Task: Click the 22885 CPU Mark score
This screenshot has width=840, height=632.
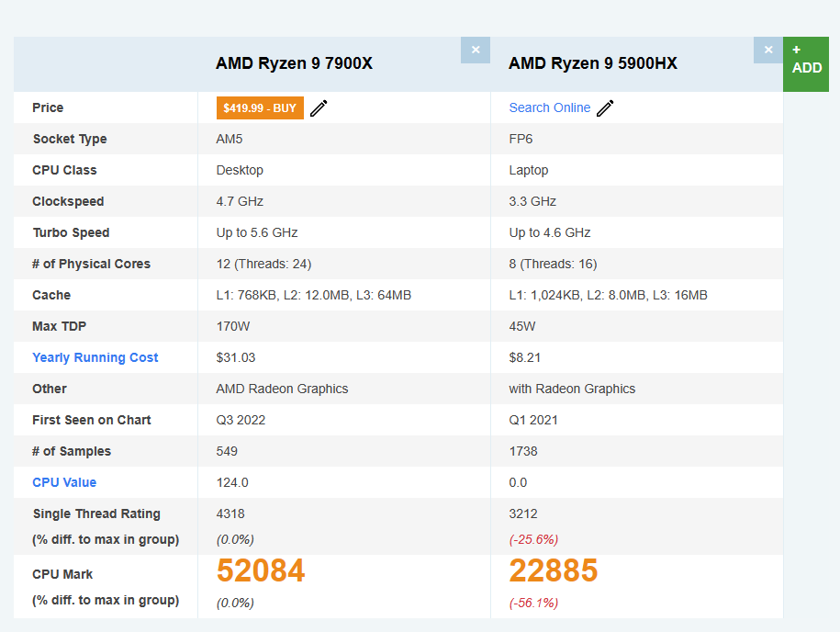Action: tap(554, 570)
